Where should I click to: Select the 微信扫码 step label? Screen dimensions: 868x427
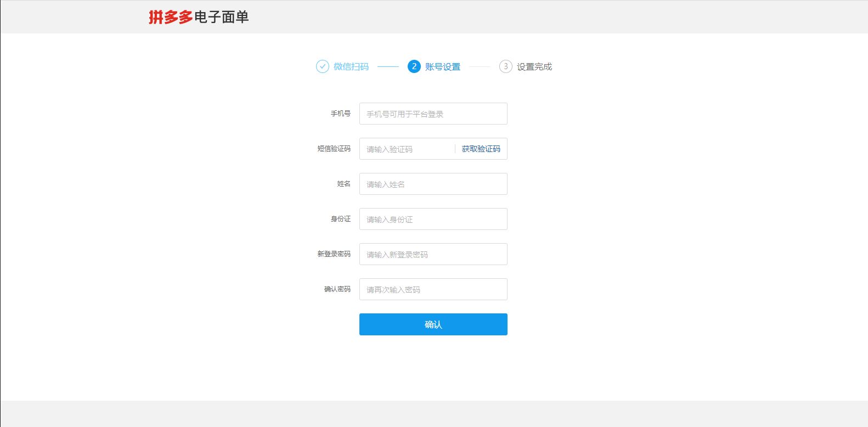pyautogui.click(x=351, y=66)
